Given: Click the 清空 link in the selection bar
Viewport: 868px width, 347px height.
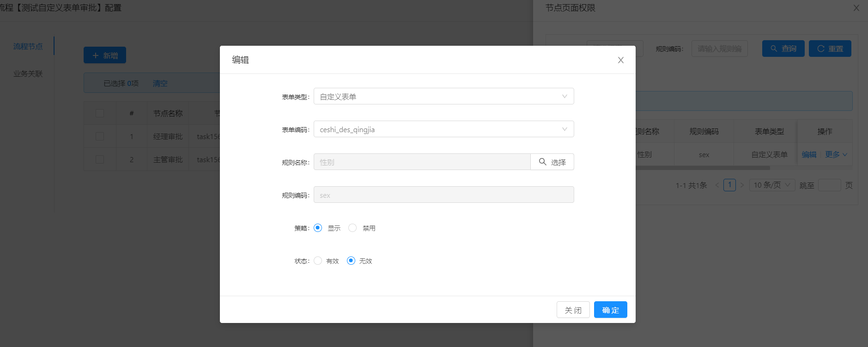Looking at the screenshot, I should pyautogui.click(x=160, y=83).
